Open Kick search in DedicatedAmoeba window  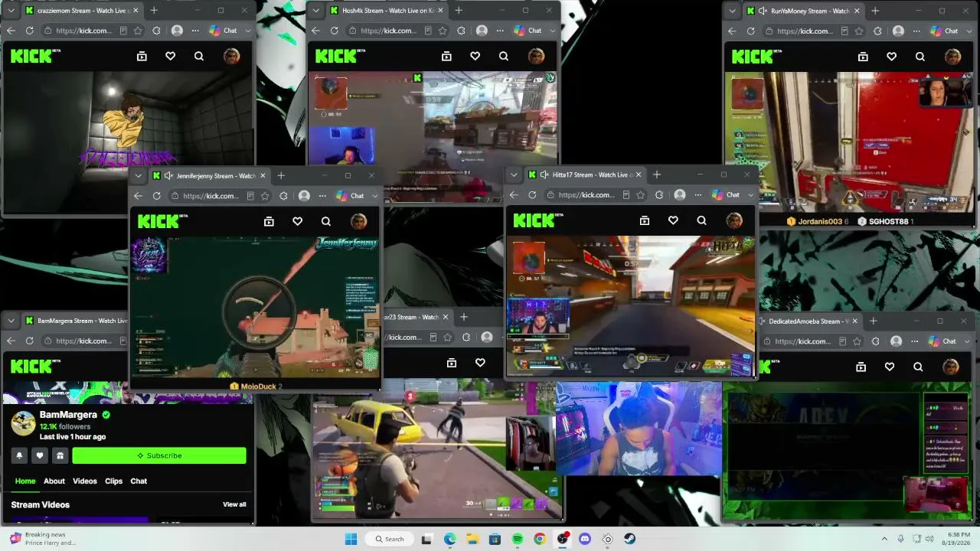[918, 367]
